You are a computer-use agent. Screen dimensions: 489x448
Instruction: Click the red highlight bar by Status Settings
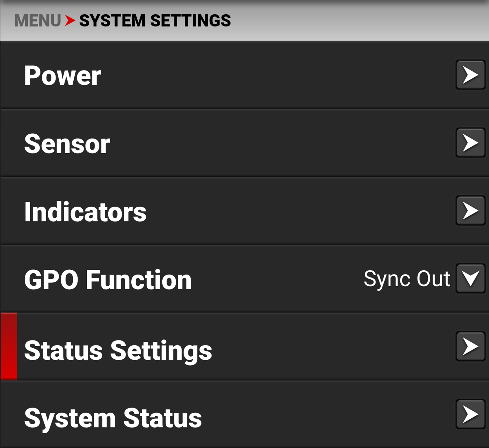coord(8,347)
